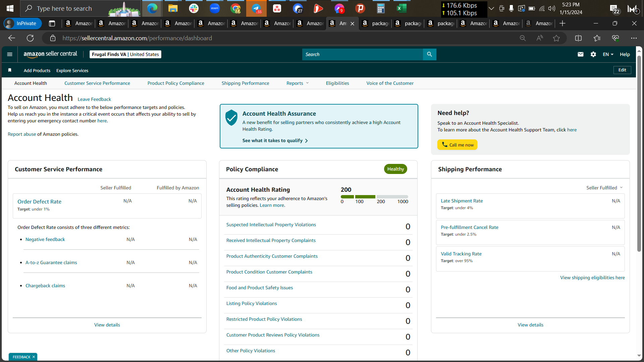Open Product Policy Compliance tab
The width and height of the screenshot is (644, 362).
pos(176,83)
